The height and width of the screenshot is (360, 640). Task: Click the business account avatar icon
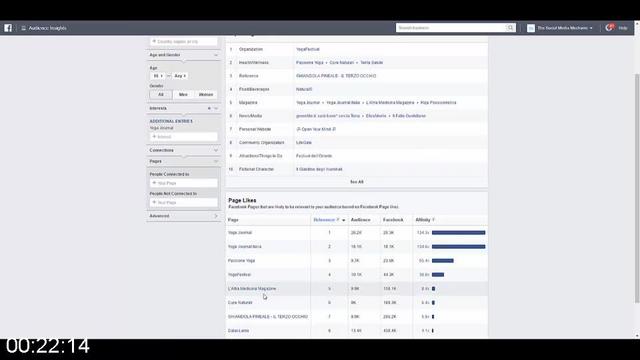(531, 28)
